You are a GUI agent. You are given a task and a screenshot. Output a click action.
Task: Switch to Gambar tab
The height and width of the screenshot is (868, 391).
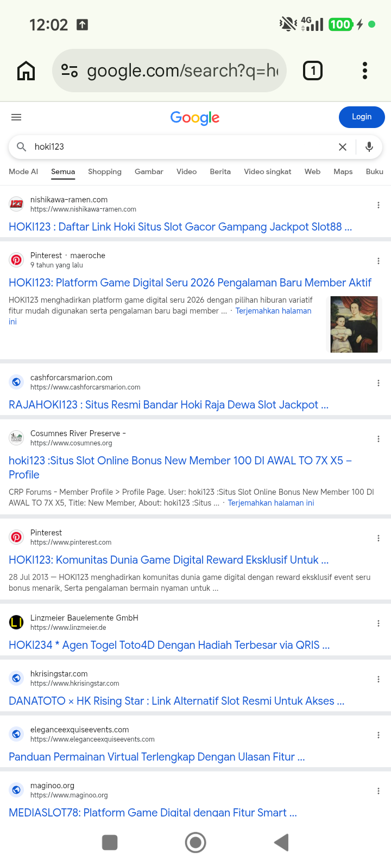[149, 171]
